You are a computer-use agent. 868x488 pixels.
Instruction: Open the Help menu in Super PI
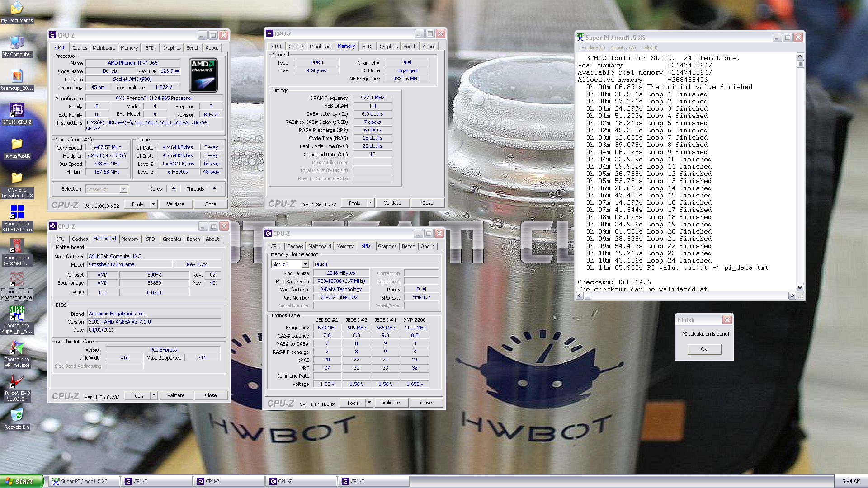point(649,47)
